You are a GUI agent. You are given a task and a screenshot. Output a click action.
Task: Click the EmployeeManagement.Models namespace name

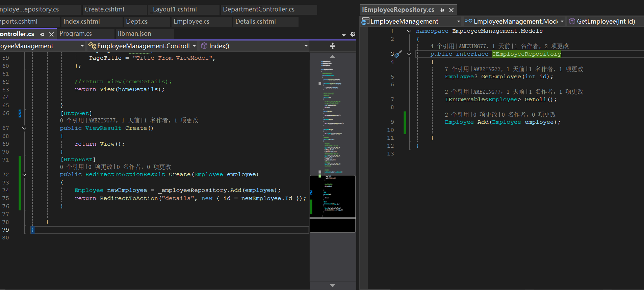coord(497,31)
